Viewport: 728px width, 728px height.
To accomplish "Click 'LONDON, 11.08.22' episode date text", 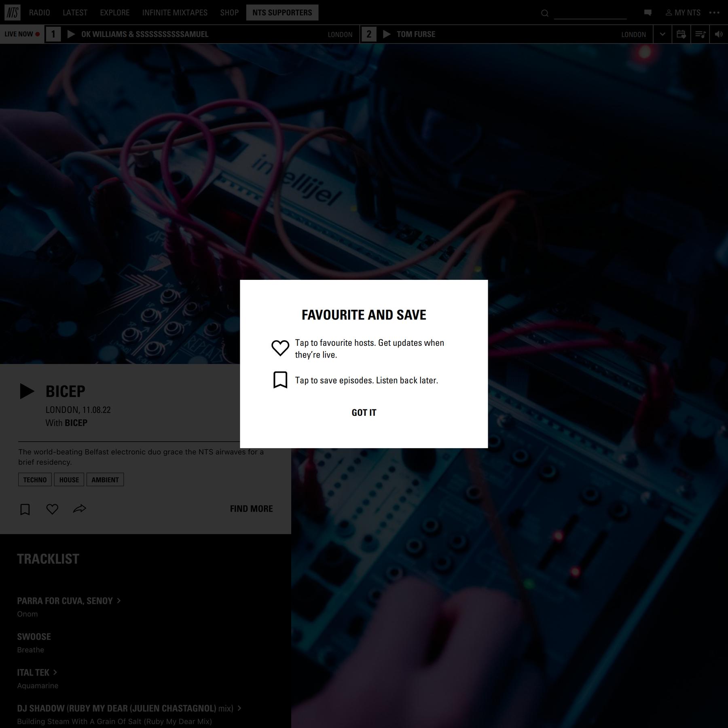I will click(78, 410).
